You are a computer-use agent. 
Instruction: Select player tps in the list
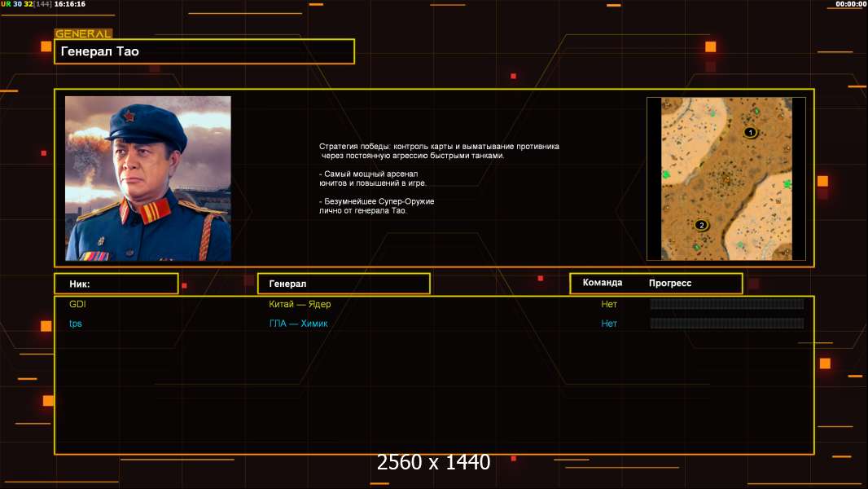tap(75, 324)
